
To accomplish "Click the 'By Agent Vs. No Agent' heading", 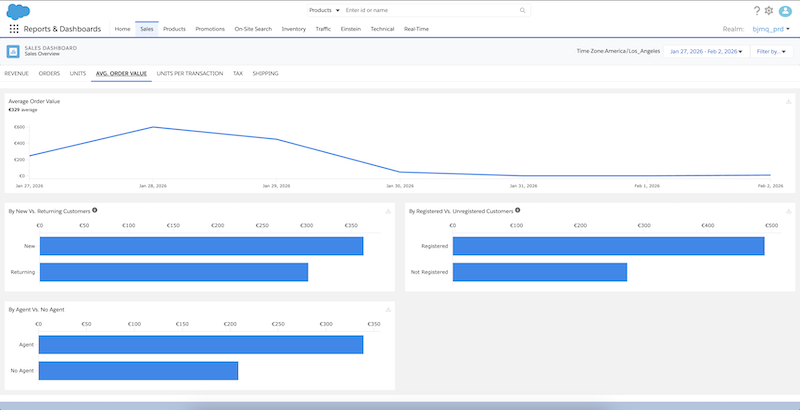I will 36,310.
